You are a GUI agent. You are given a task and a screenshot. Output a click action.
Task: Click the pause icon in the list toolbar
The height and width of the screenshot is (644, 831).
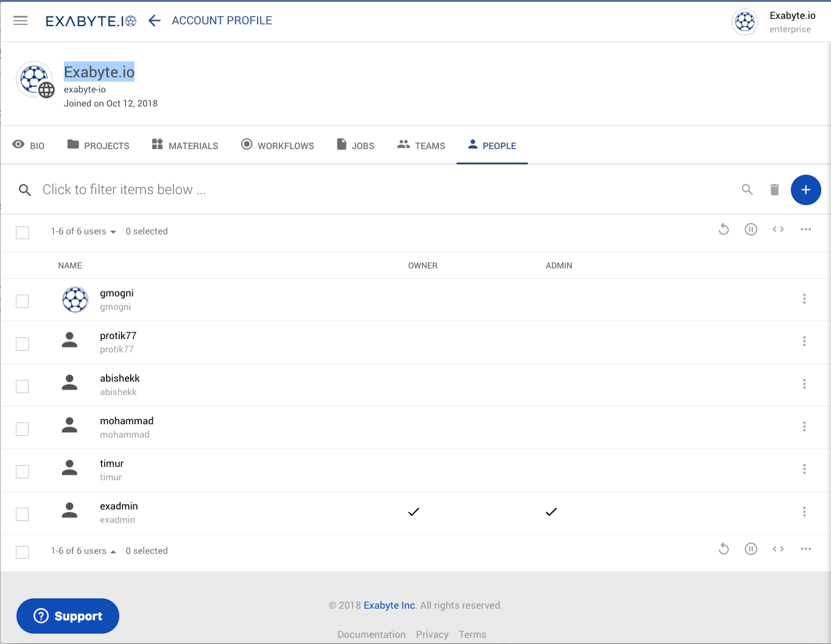tap(751, 229)
